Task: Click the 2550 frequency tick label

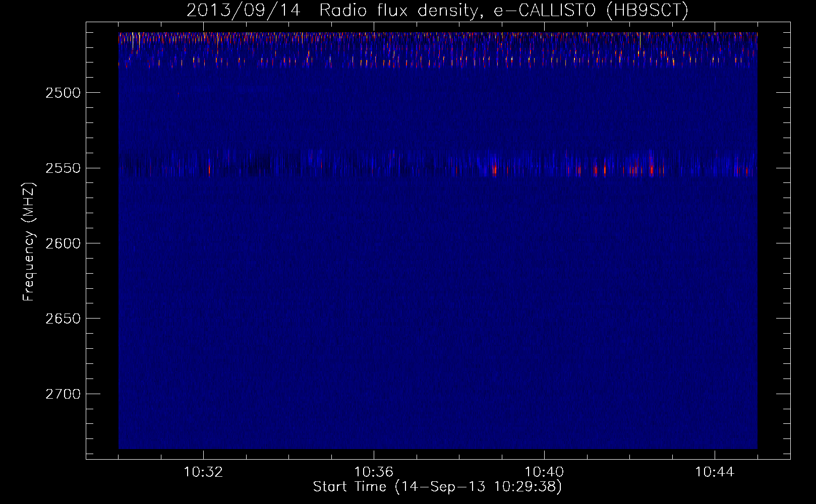Action: coord(63,168)
